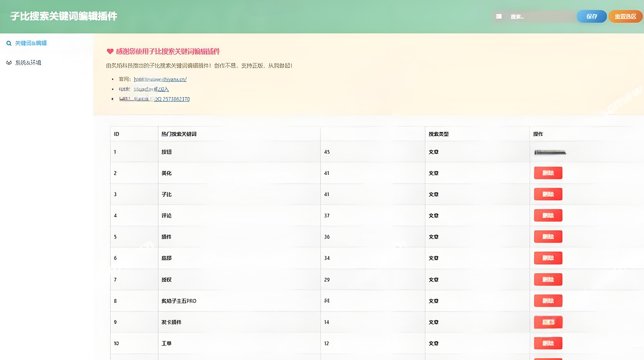Screen dimensions: 644x360
Task: Delete the keyword in row 4
Action: (548, 215)
